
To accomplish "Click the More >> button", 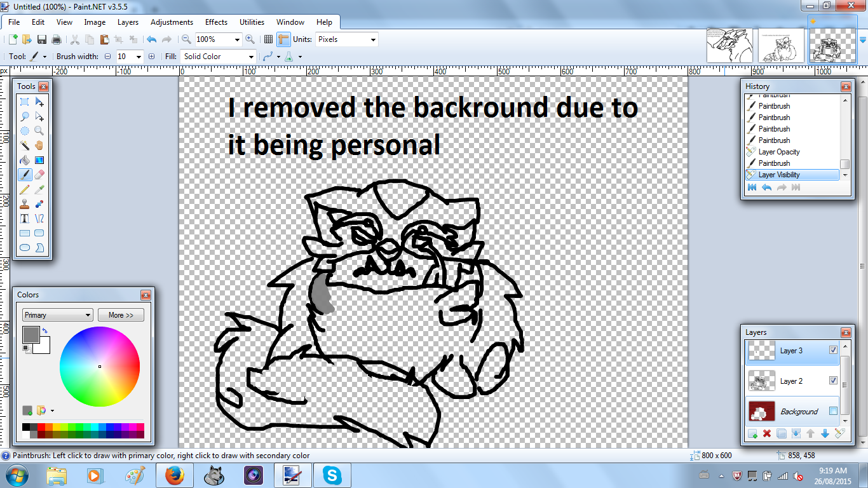I will 121,315.
